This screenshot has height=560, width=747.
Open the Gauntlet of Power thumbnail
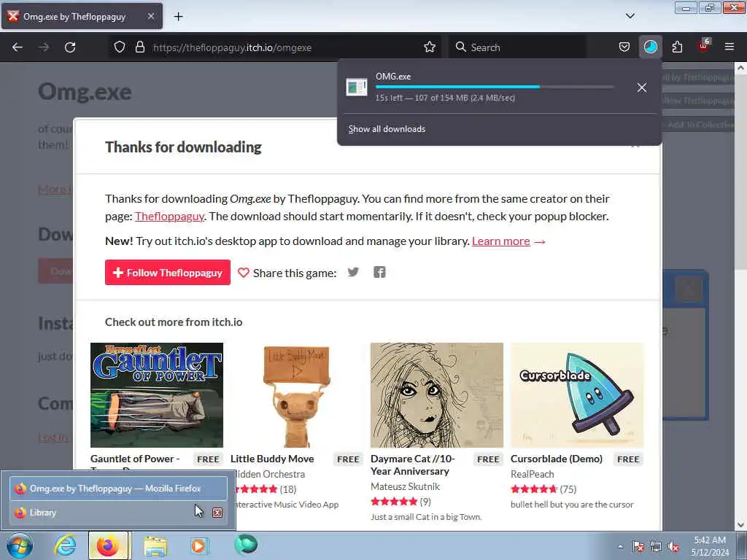pos(157,394)
